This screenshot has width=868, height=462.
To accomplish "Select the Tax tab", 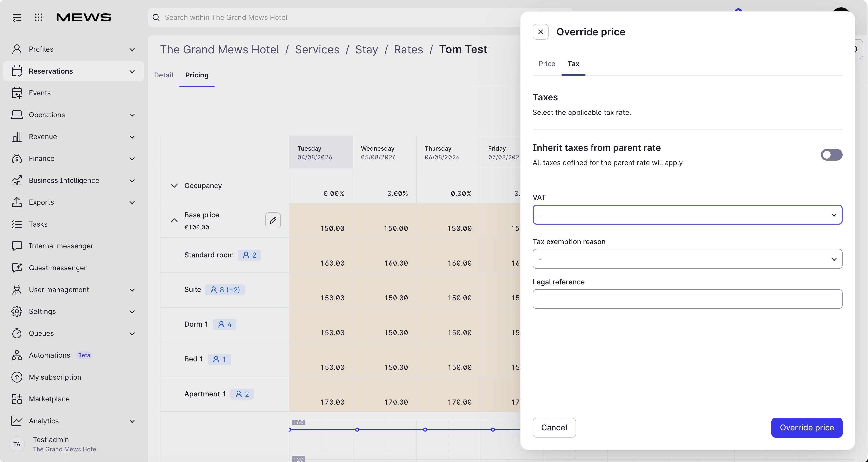I will [573, 64].
